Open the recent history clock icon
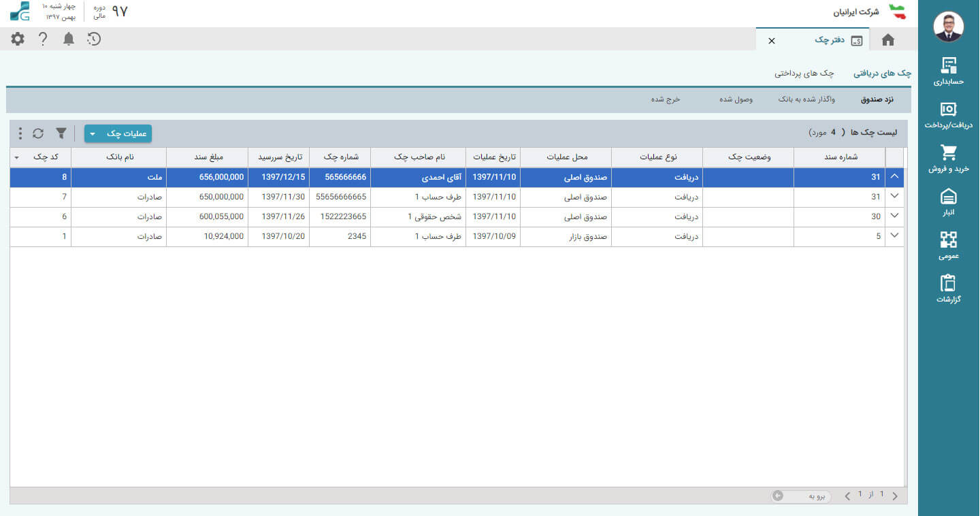 [94, 39]
